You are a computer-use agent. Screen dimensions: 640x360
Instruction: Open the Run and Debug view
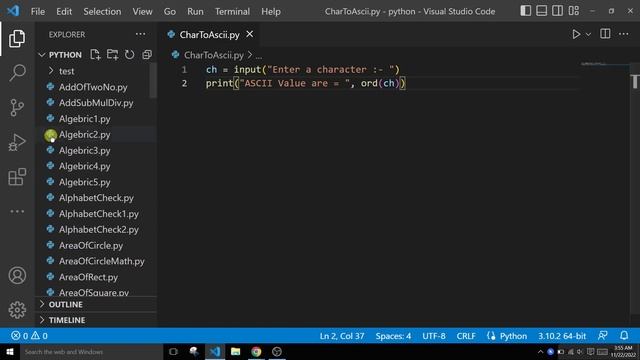click(17, 142)
